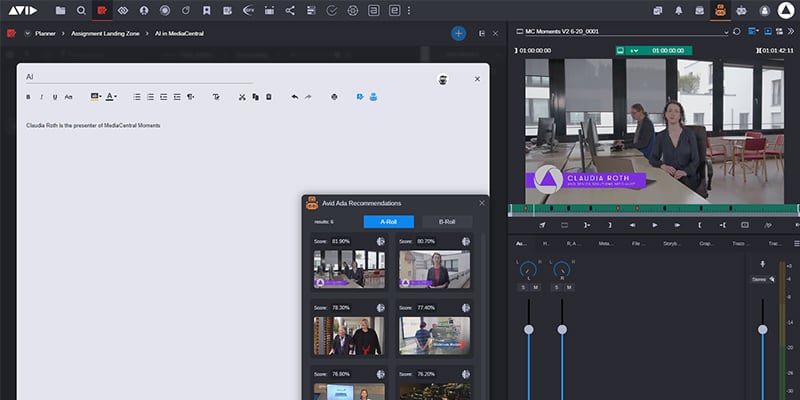Open the share icon in top bar

click(x=290, y=10)
